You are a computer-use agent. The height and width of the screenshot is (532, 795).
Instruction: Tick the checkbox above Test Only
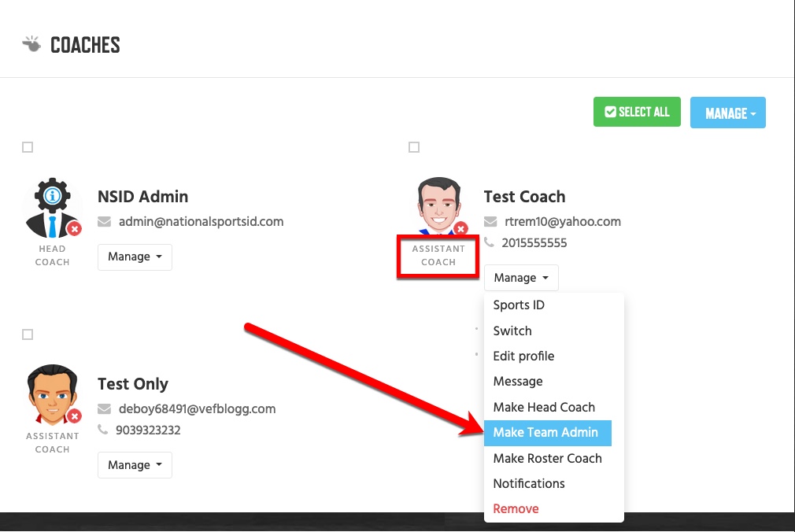coord(28,334)
